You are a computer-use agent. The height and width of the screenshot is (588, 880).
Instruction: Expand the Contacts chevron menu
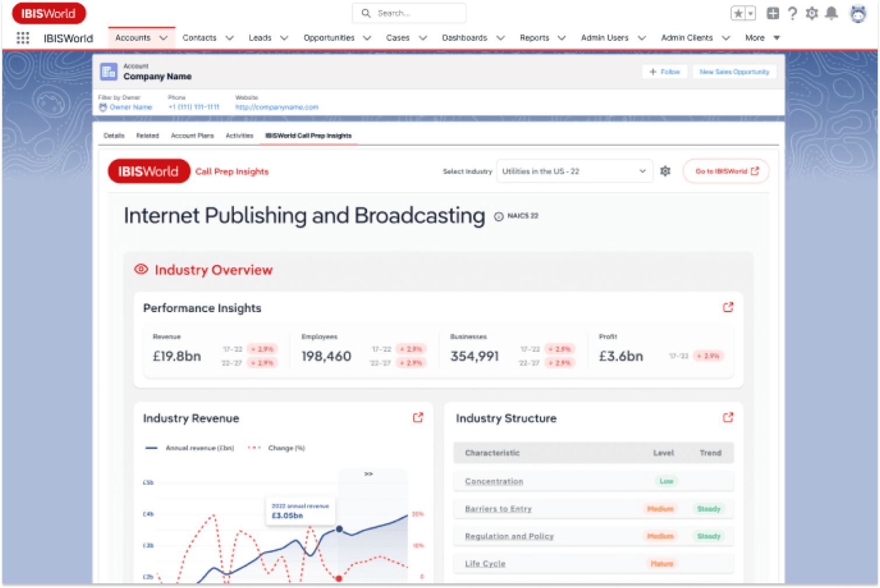(x=229, y=38)
